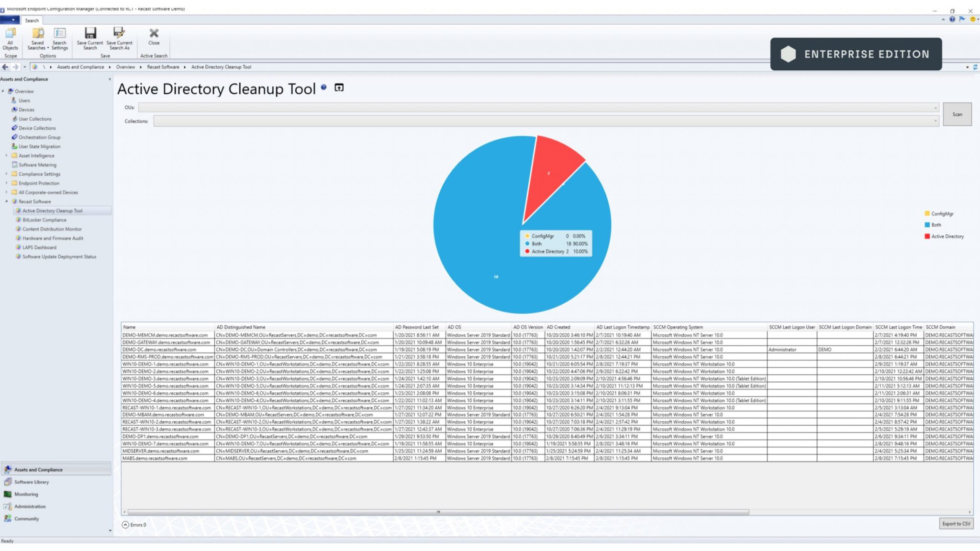Switch to the Administration workspace
The image size is (980, 551).
[30, 507]
